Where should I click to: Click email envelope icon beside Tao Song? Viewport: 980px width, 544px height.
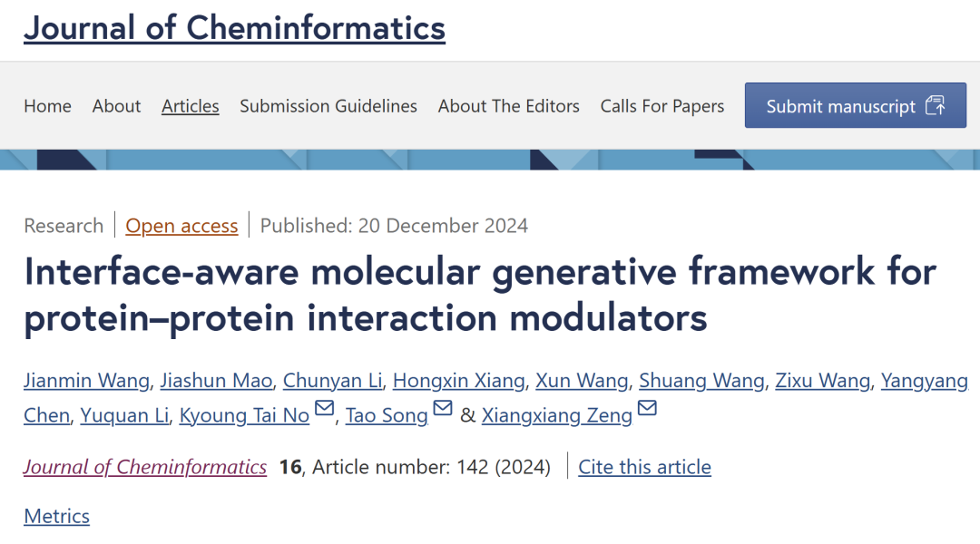click(443, 409)
